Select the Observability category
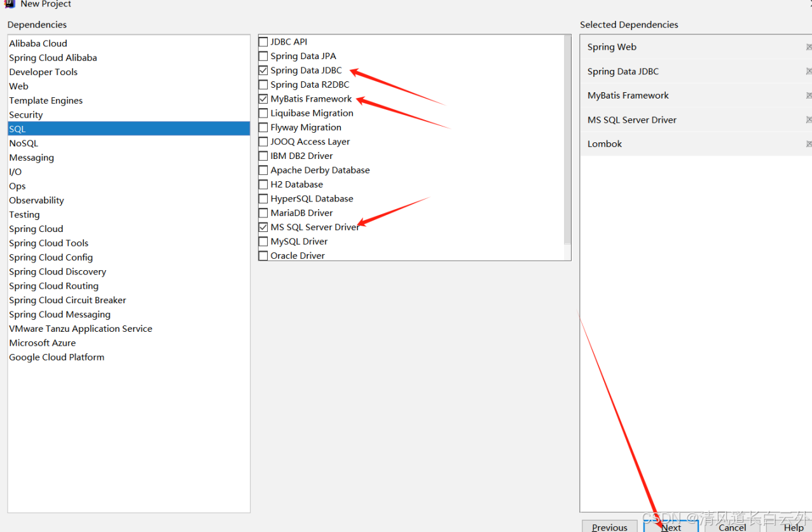The width and height of the screenshot is (812, 532). point(129,200)
